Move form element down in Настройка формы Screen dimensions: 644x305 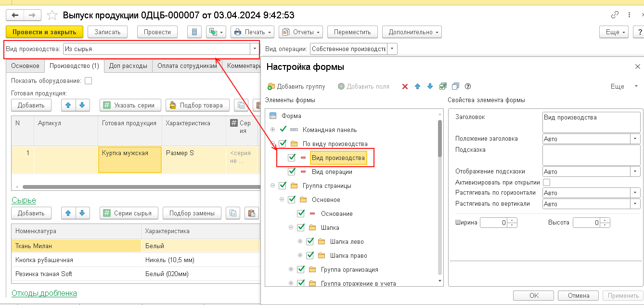point(430,86)
